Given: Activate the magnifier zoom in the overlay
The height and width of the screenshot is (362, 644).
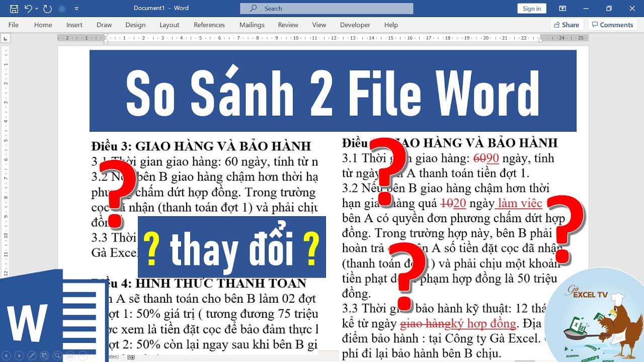Looking at the screenshot, I should (57, 355).
